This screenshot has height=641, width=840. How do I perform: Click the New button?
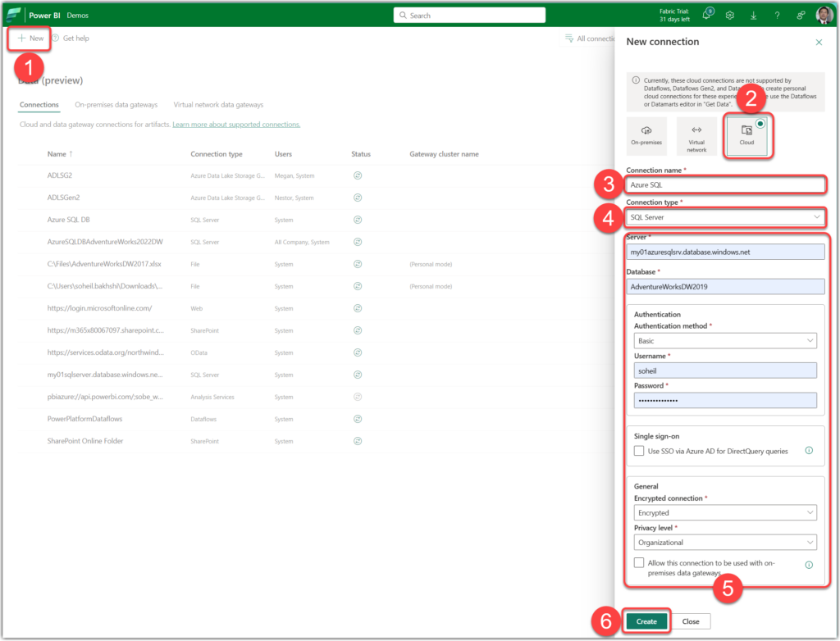(x=30, y=39)
